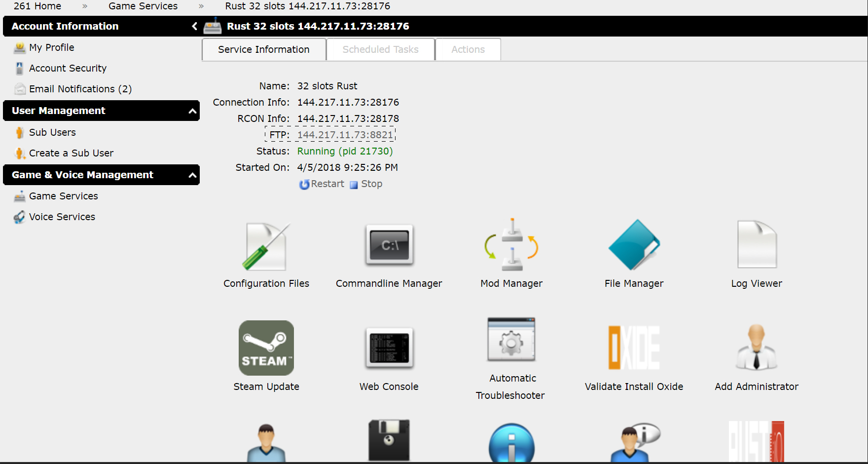
Task: Click the Game Services sidebar icon
Action: (x=20, y=196)
